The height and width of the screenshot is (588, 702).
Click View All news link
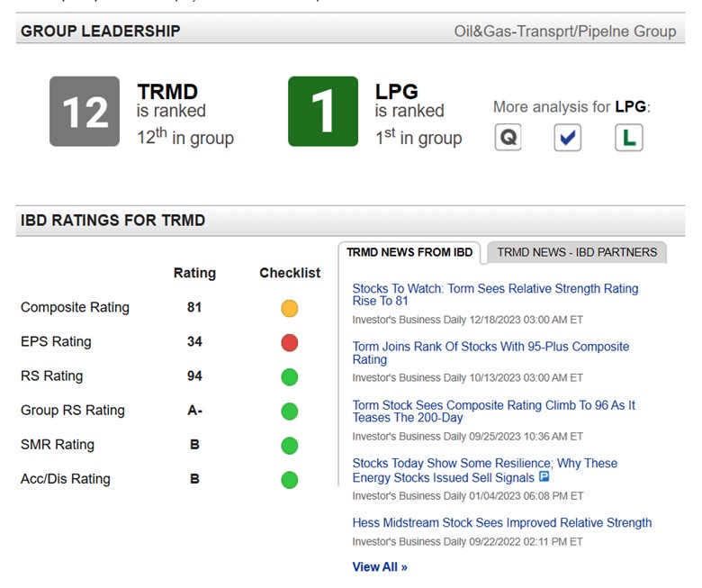(380, 567)
